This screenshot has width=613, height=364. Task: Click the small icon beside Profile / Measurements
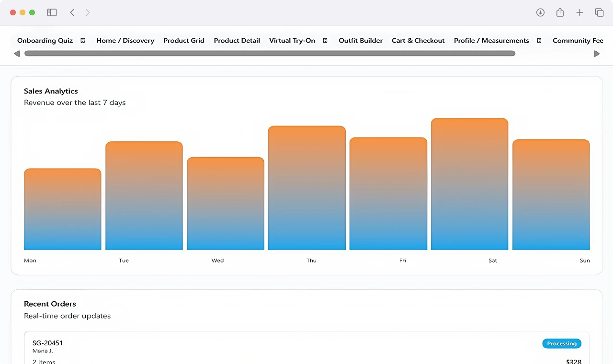[x=539, y=41]
